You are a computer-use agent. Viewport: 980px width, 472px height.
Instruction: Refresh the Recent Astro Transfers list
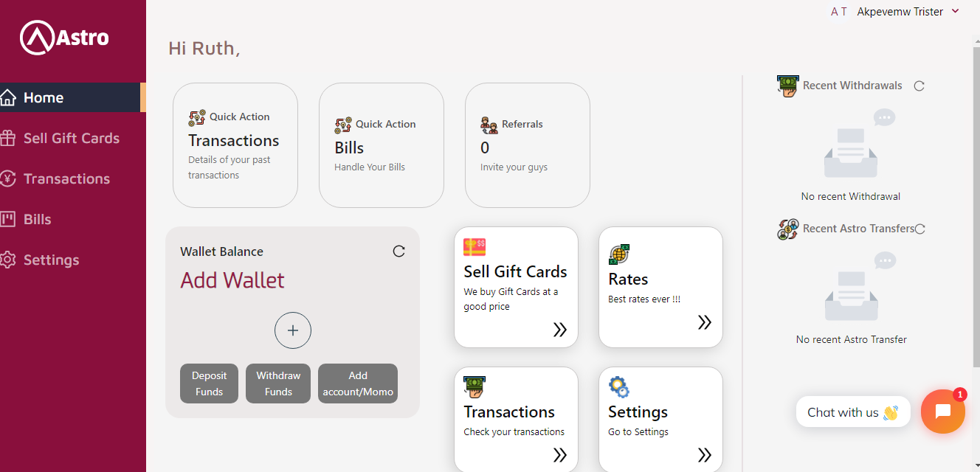pyautogui.click(x=919, y=229)
